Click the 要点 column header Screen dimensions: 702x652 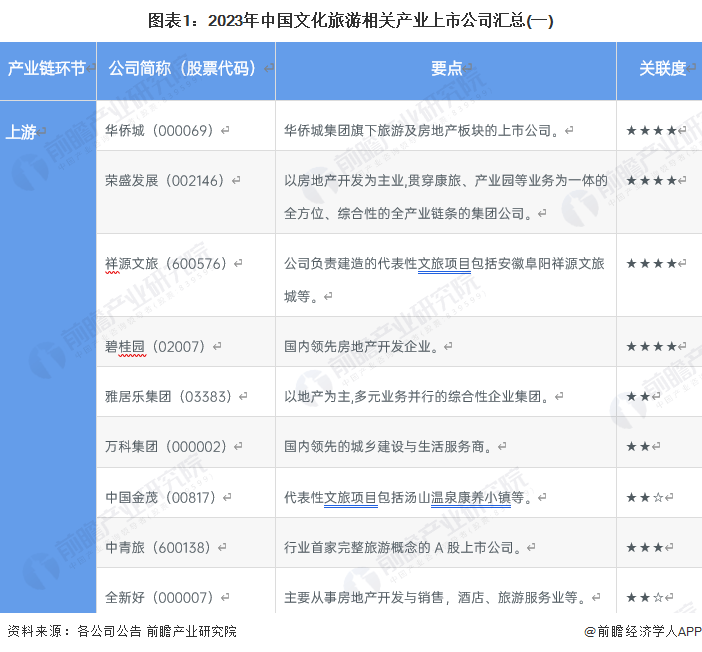(446, 69)
